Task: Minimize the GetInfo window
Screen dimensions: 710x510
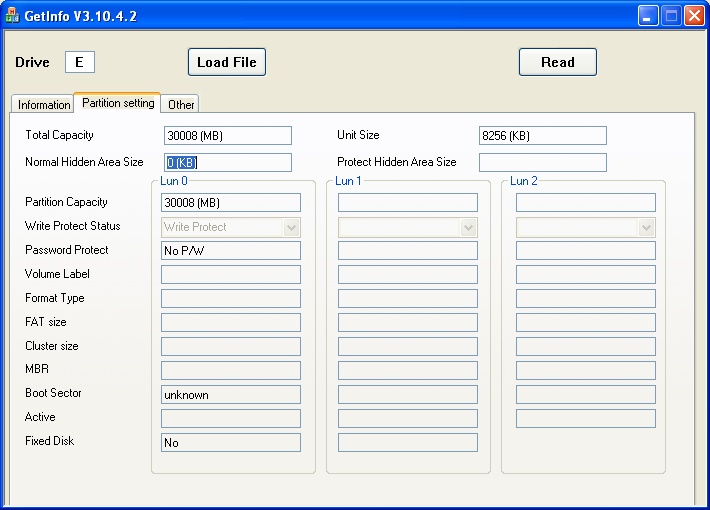Action: (648, 16)
